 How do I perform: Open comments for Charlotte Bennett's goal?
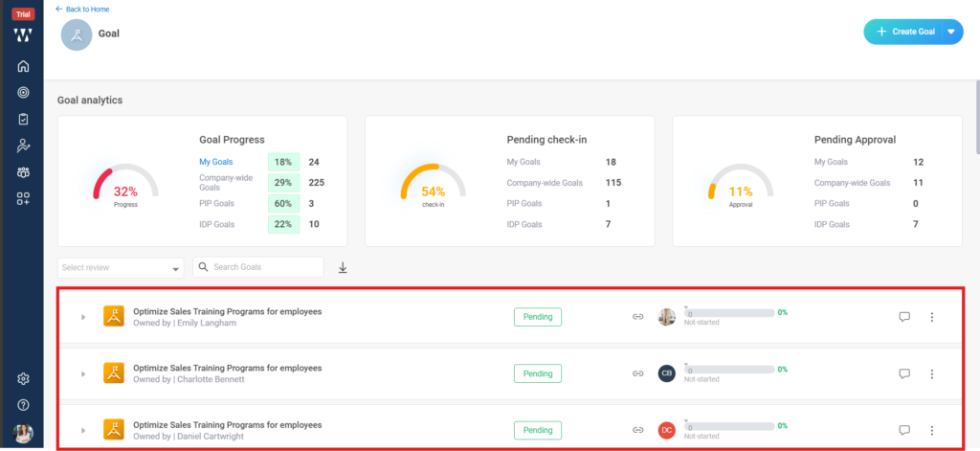coord(903,373)
